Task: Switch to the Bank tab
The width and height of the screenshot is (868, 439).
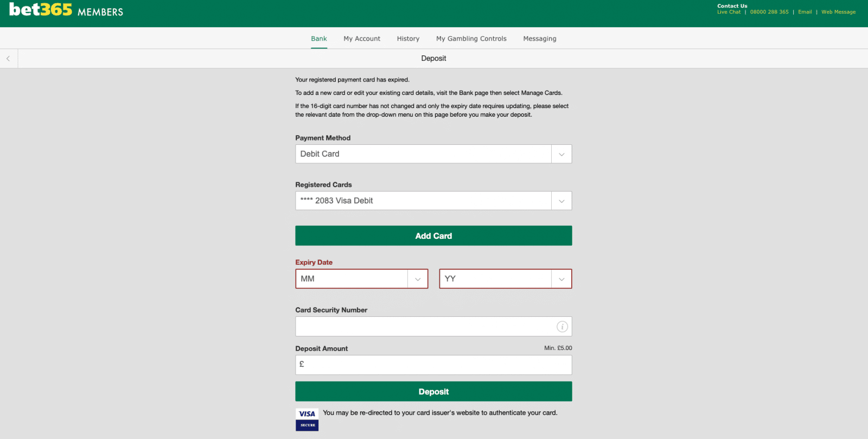Action: tap(319, 39)
